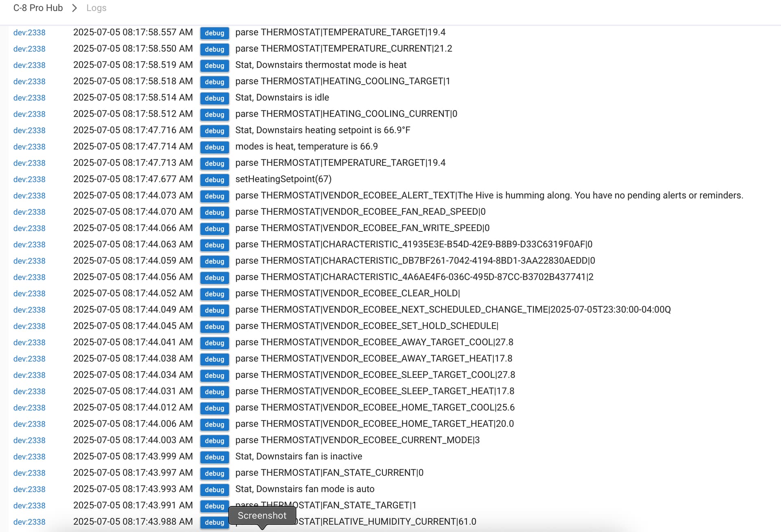Select message 'modes is heat, temperature is 66.9'
This screenshot has width=781, height=532.
pyautogui.click(x=307, y=146)
